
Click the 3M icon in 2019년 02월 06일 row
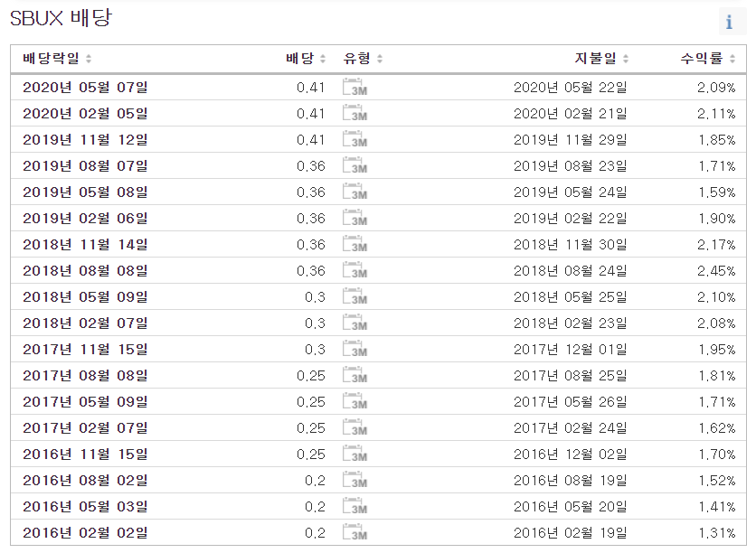(x=354, y=218)
